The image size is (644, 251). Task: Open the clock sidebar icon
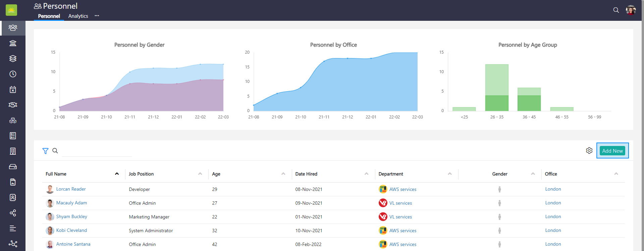(13, 74)
